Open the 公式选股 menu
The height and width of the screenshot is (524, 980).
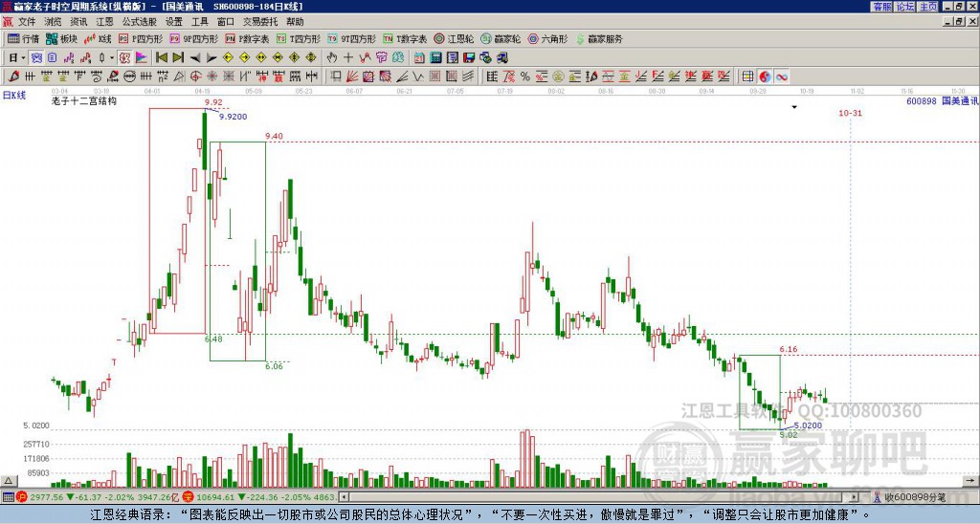pos(140,22)
